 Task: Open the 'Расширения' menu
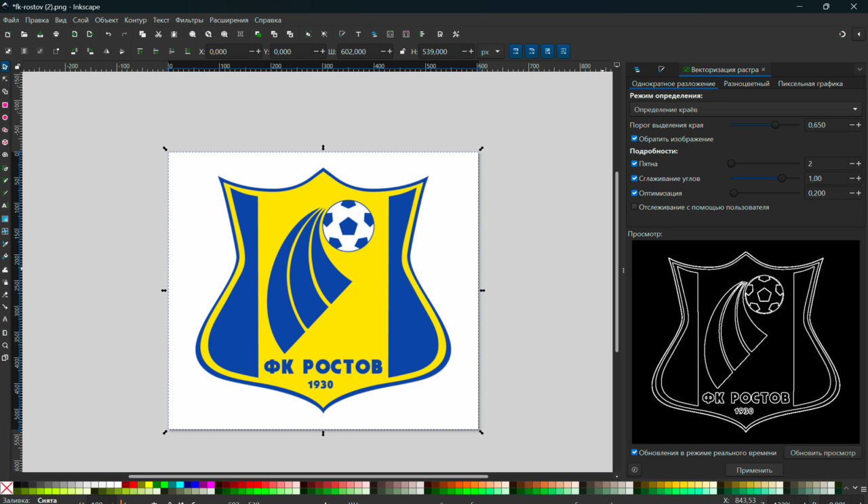(229, 20)
